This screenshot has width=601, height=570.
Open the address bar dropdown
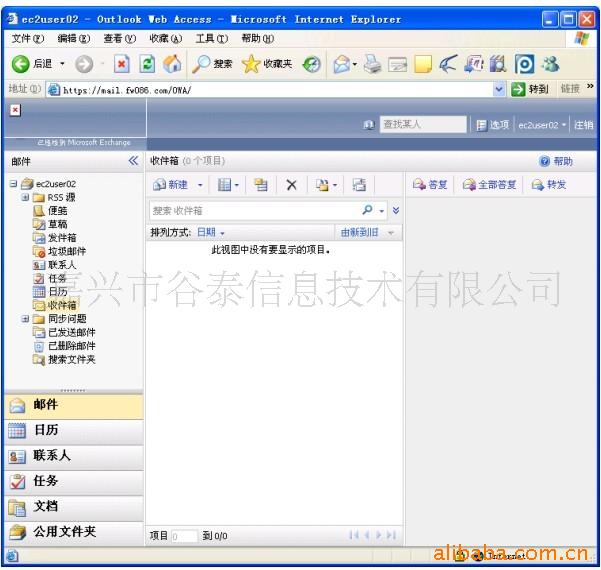498,90
